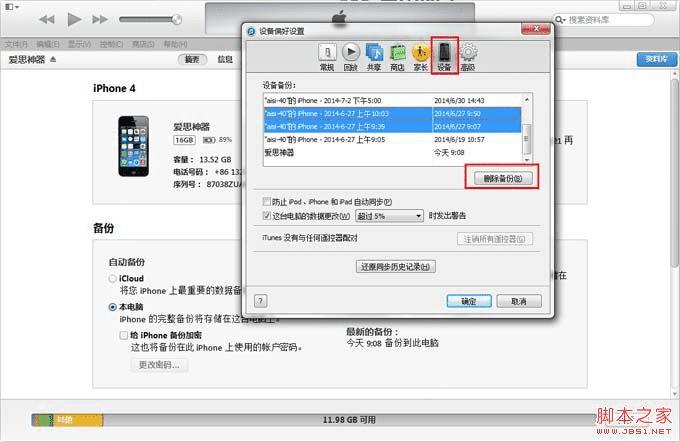Open the Playback (回放) preferences tab
This screenshot has width=680, height=442.
click(x=350, y=57)
